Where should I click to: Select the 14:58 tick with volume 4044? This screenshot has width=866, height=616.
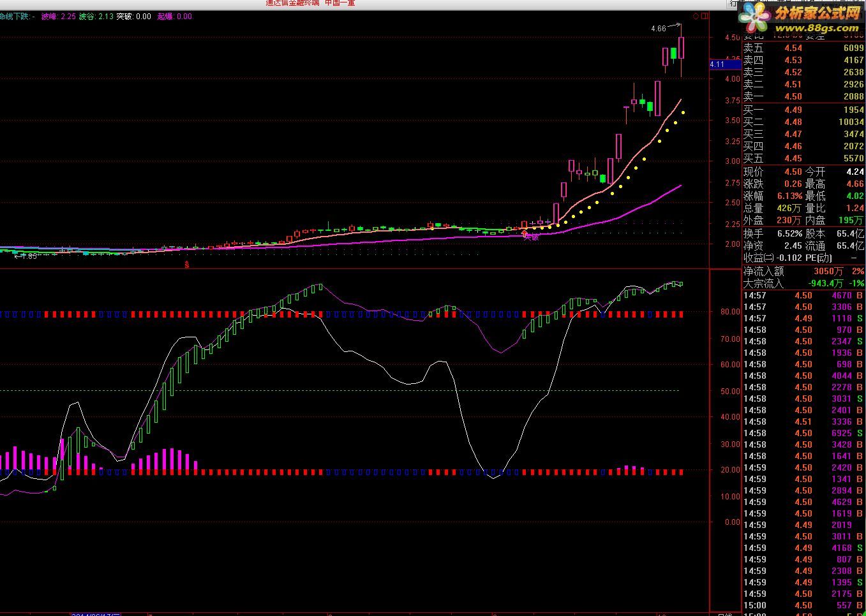[x=803, y=376]
